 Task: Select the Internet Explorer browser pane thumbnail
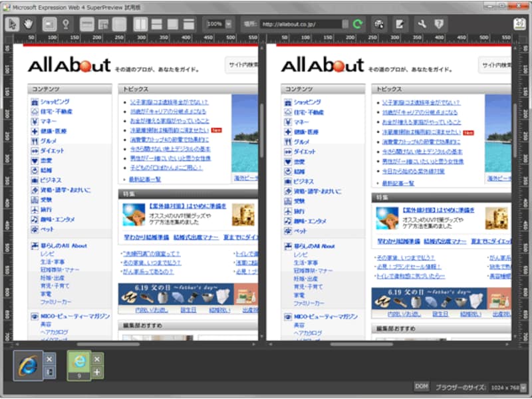click(x=29, y=367)
